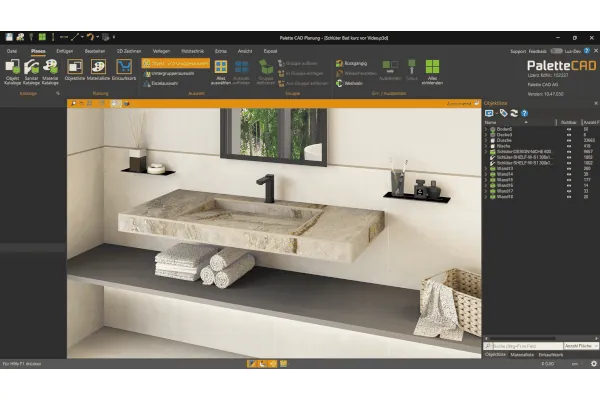This screenshot has height=400, width=600.
Task: Toggle visibility of Dusche
Action: click(569, 140)
